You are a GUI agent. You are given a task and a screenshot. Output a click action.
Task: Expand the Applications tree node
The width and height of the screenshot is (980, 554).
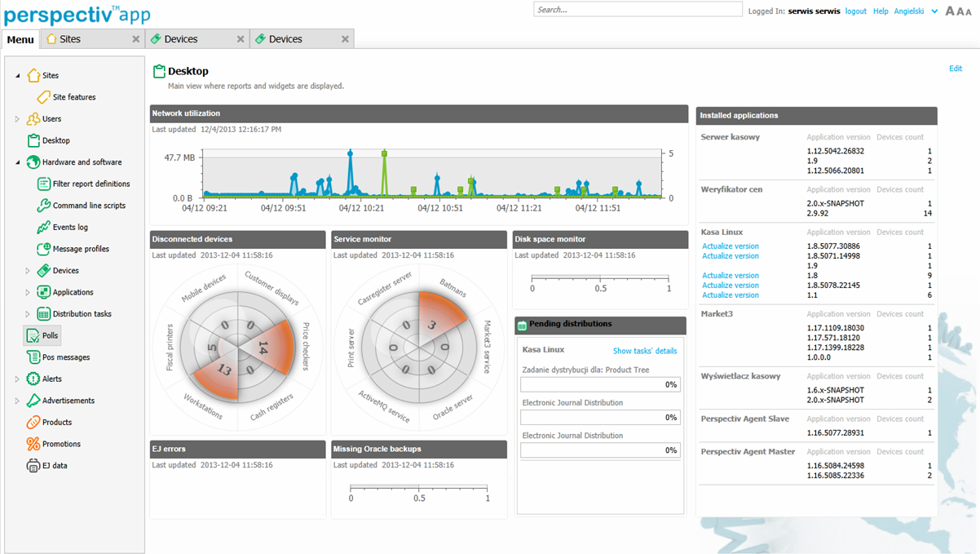point(28,292)
